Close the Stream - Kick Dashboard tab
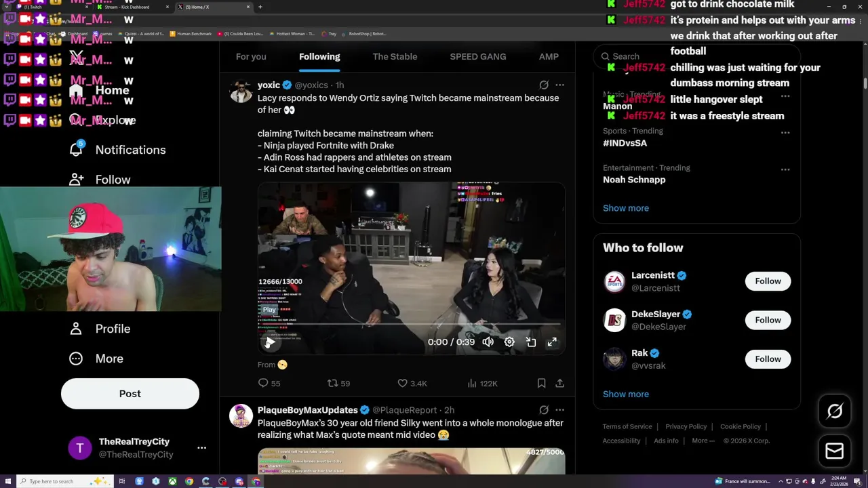This screenshot has width=868, height=488. point(167,7)
